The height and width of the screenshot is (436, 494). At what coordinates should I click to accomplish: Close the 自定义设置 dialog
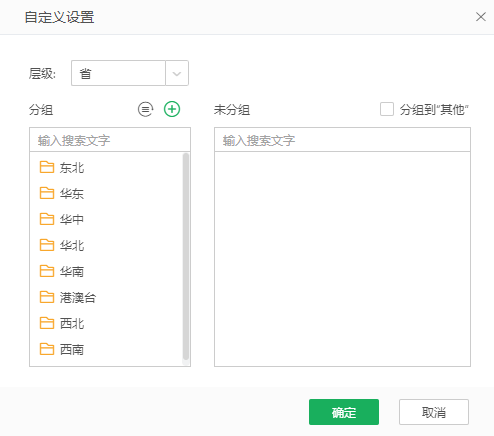tap(480, 17)
